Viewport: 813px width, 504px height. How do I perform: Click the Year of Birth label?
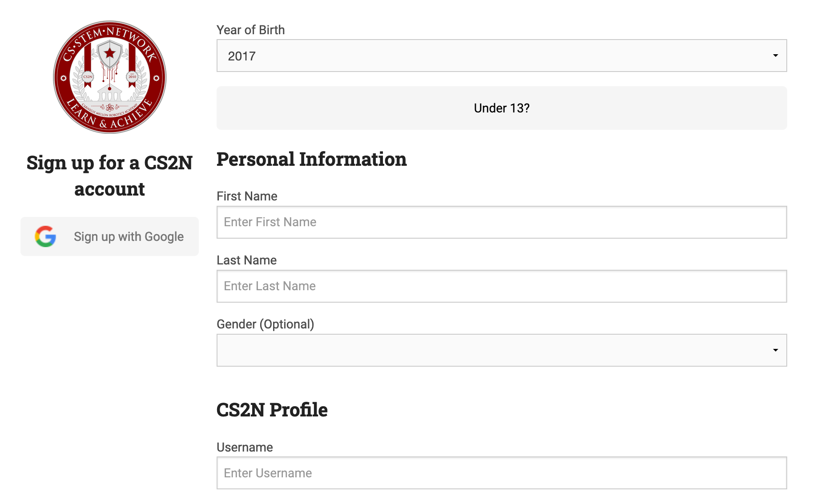point(250,30)
